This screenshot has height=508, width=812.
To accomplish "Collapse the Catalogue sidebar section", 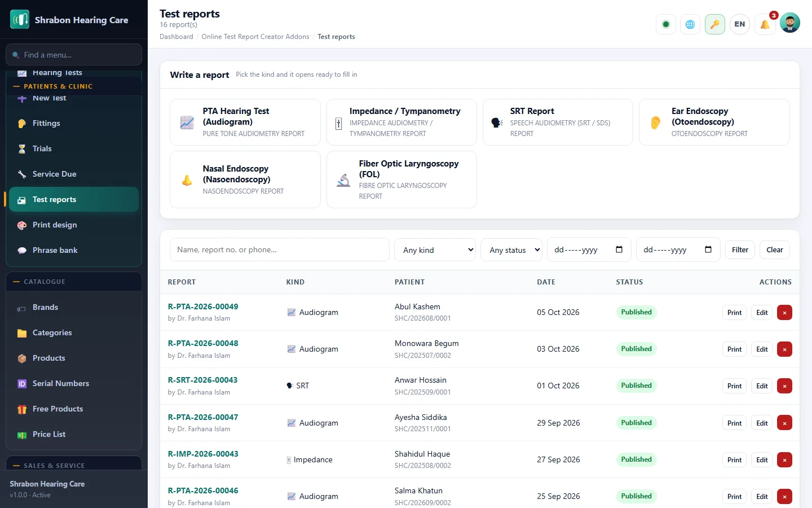I will tap(74, 282).
